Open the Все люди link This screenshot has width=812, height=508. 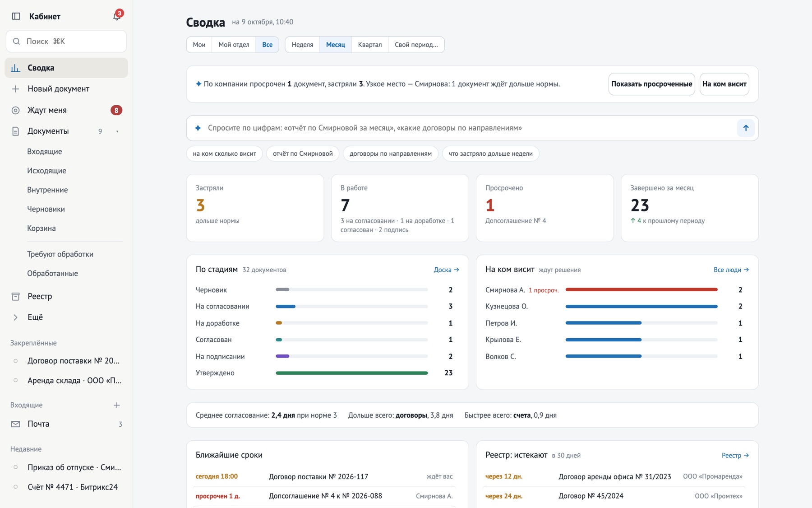(x=731, y=270)
